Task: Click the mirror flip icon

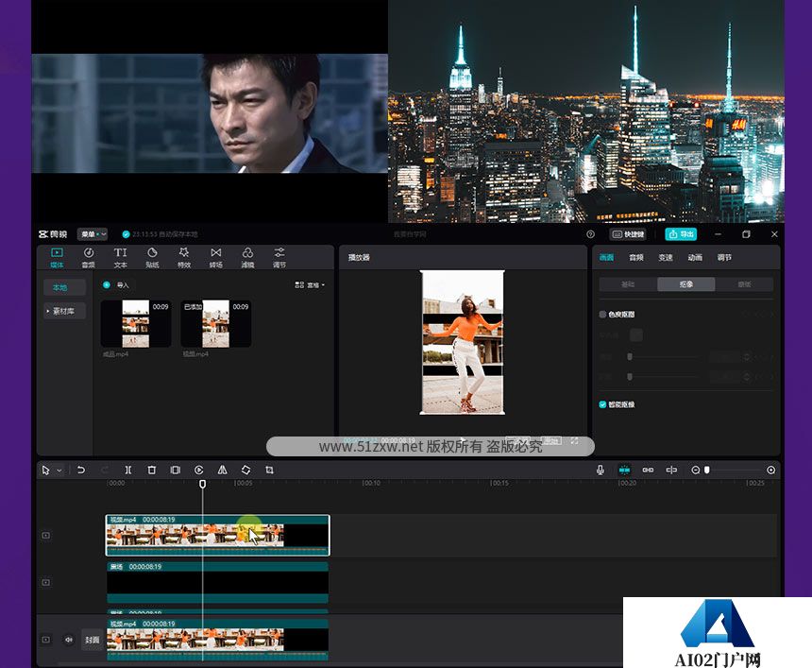Action: click(x=222, y=470)
